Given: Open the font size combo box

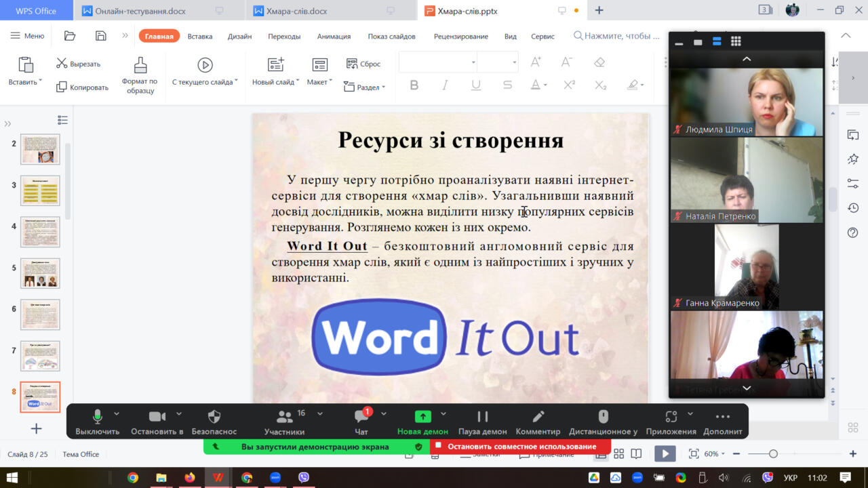Looking at the screenshot, I should tap(498, 62).
